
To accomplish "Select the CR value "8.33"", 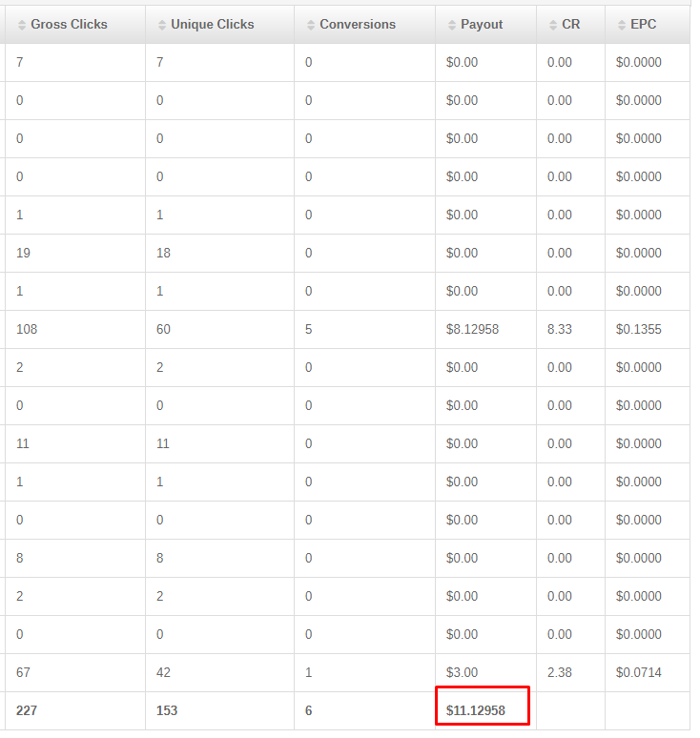I will click(559, 329).
